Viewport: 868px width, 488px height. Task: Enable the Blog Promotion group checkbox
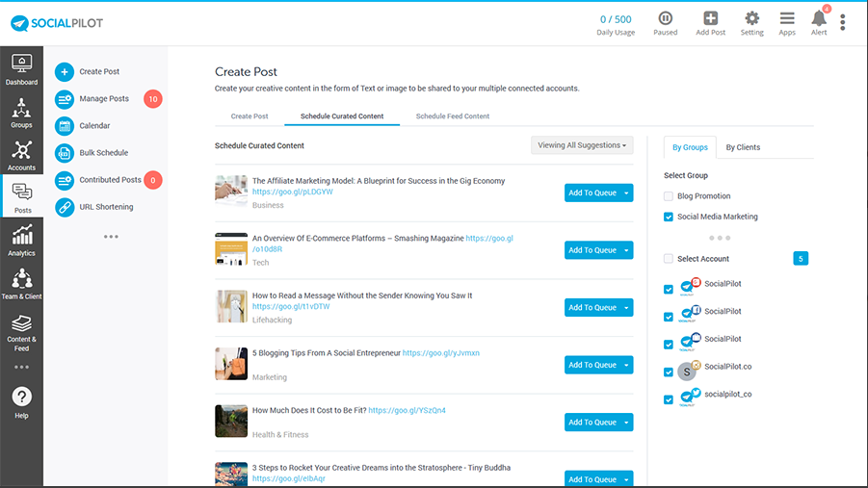669,196
